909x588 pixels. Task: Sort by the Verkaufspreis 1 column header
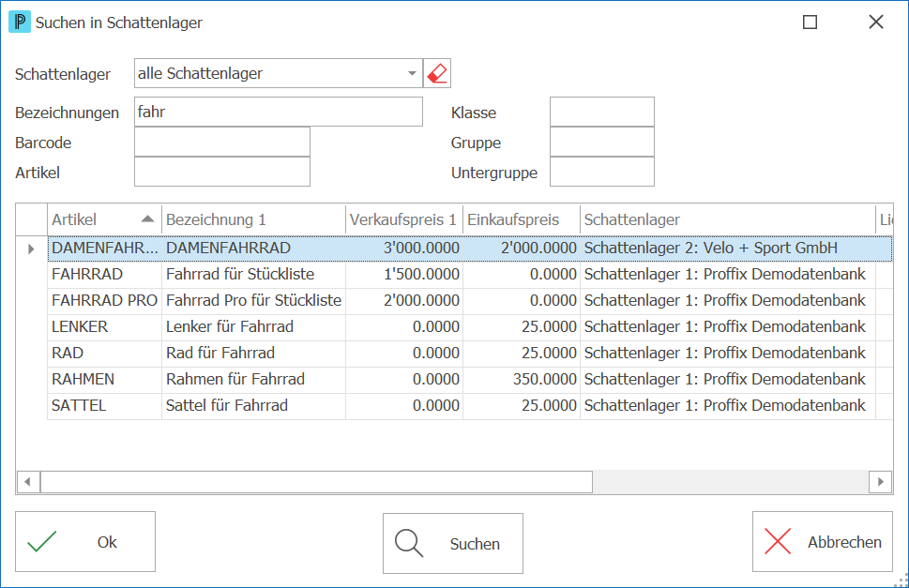[x=404, y=219]
